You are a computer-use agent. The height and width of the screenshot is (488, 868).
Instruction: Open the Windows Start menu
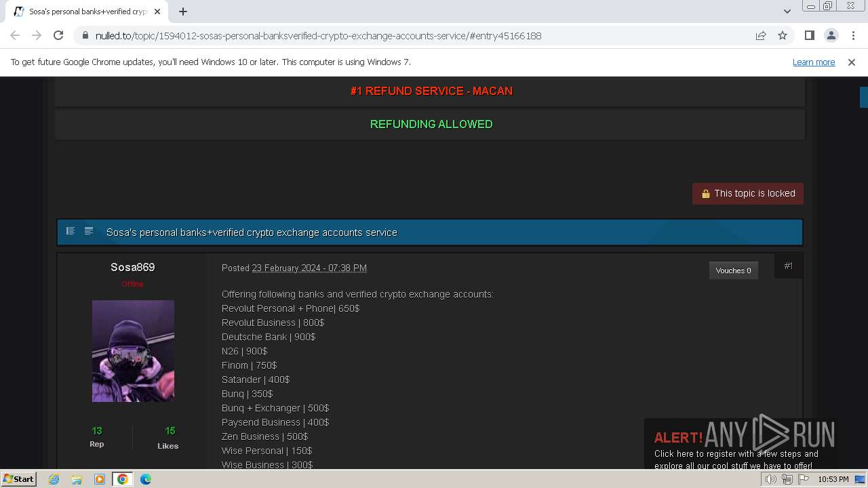click(x=18, y=479)
